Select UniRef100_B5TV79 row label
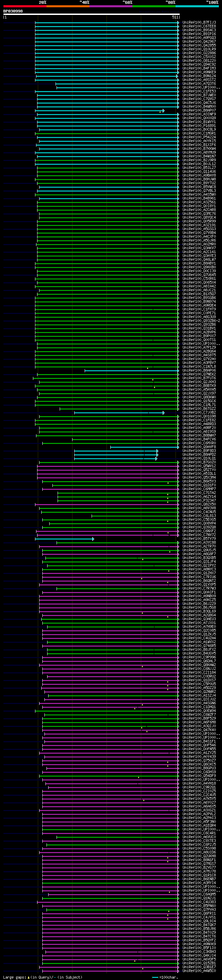Image resolution: width=222 pixels, height=980 pixels. coord(199,539)
